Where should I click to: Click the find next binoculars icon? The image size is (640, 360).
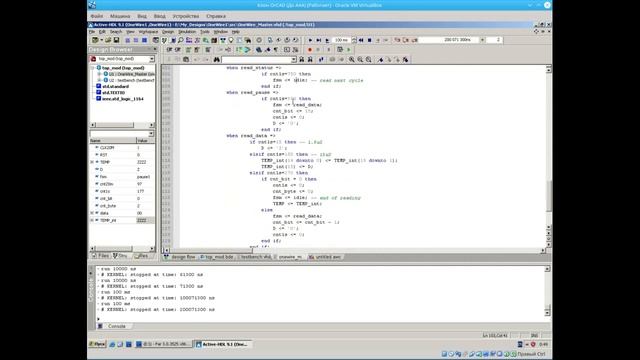click(310, 60)
